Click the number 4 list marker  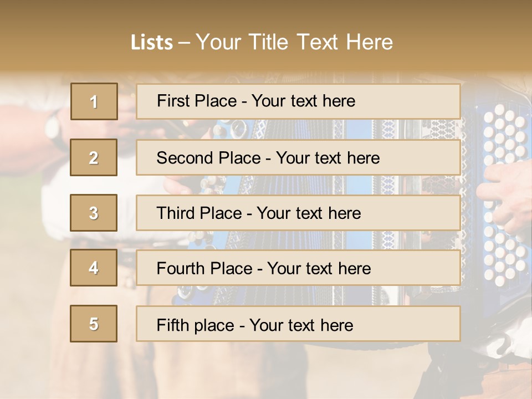(x=94, y=268)
